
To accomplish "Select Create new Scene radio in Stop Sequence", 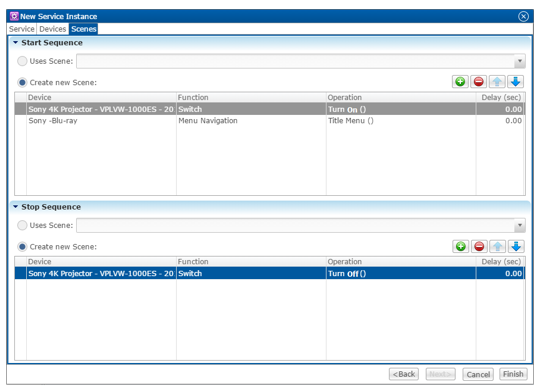I will tap(22, 247).
